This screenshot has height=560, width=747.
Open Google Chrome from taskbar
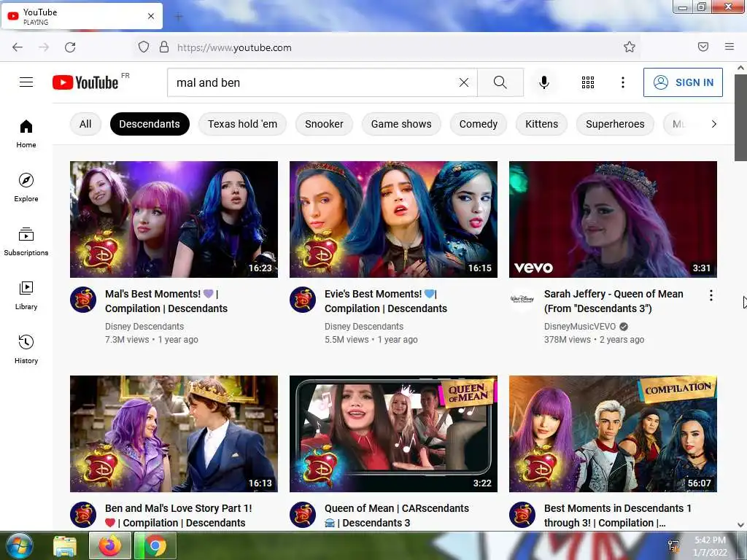(x=155, y=545)
